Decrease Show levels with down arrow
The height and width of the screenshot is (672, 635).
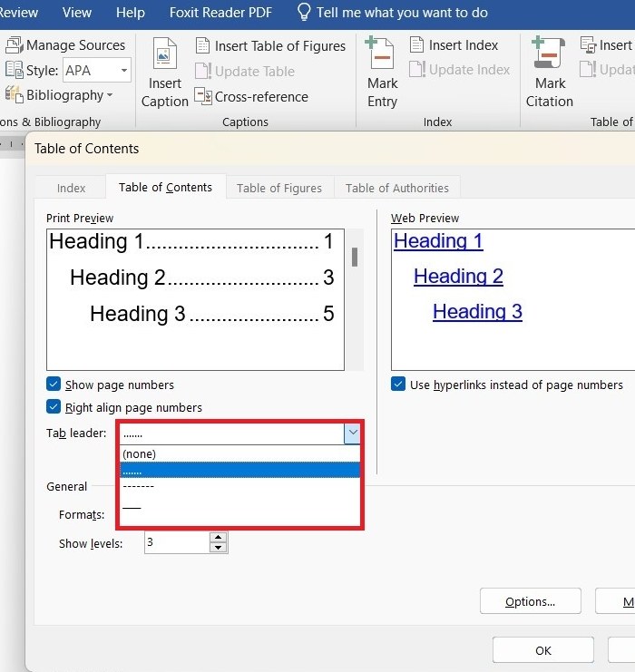pos(219,547)
